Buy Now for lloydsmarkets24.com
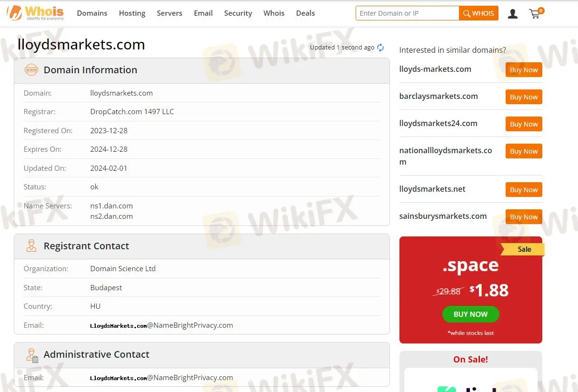Image resolution: width=578 pixels, height=392 pixels. (524, 124)
